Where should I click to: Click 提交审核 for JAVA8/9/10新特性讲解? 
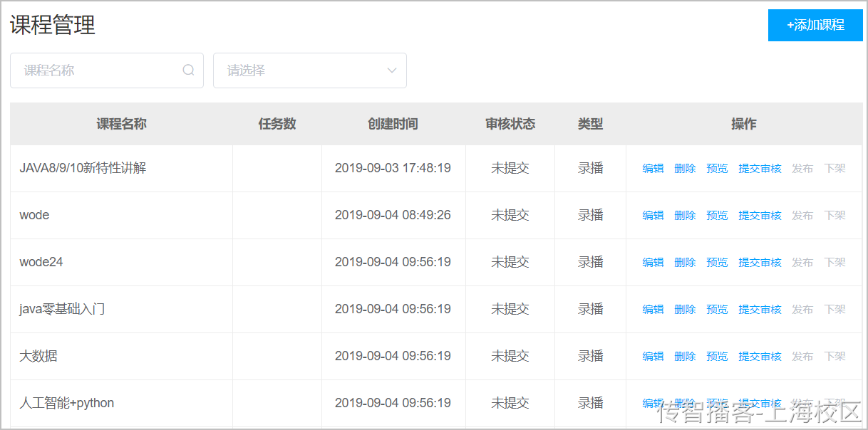tap(760, 169)
